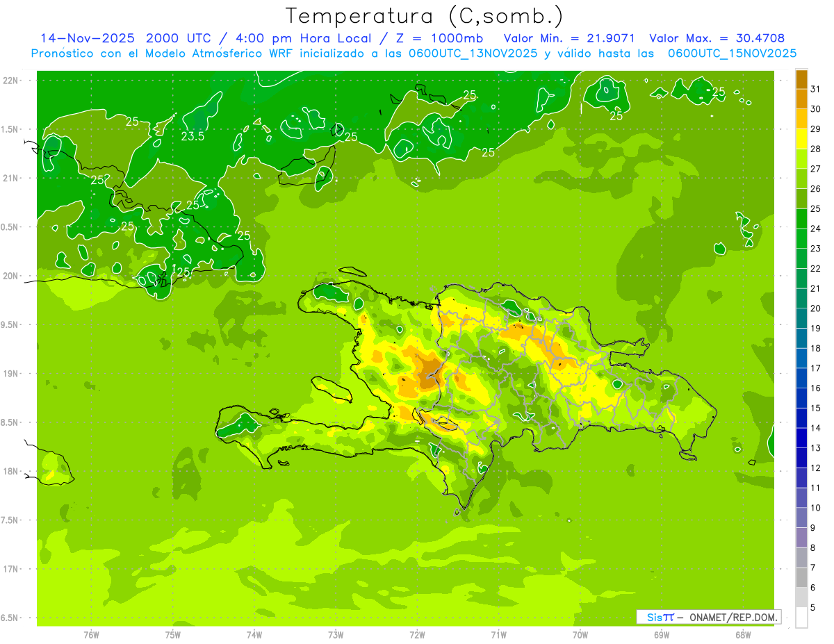Click the '21N' latitude axis label

pos(10,178)
